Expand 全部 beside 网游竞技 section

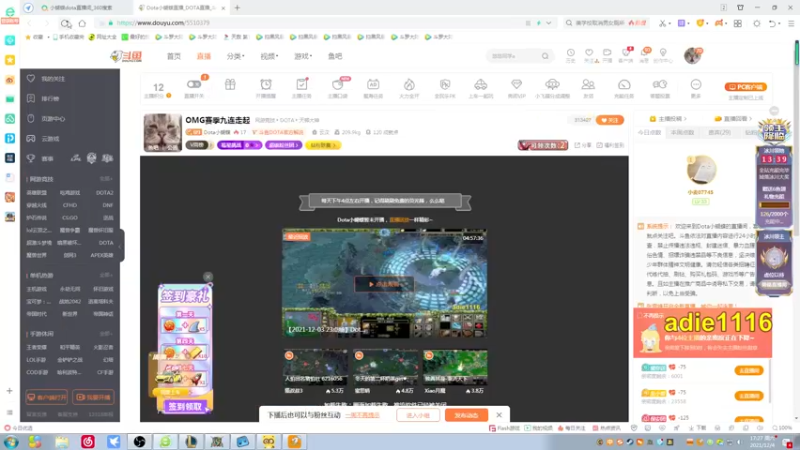(106, 179)
